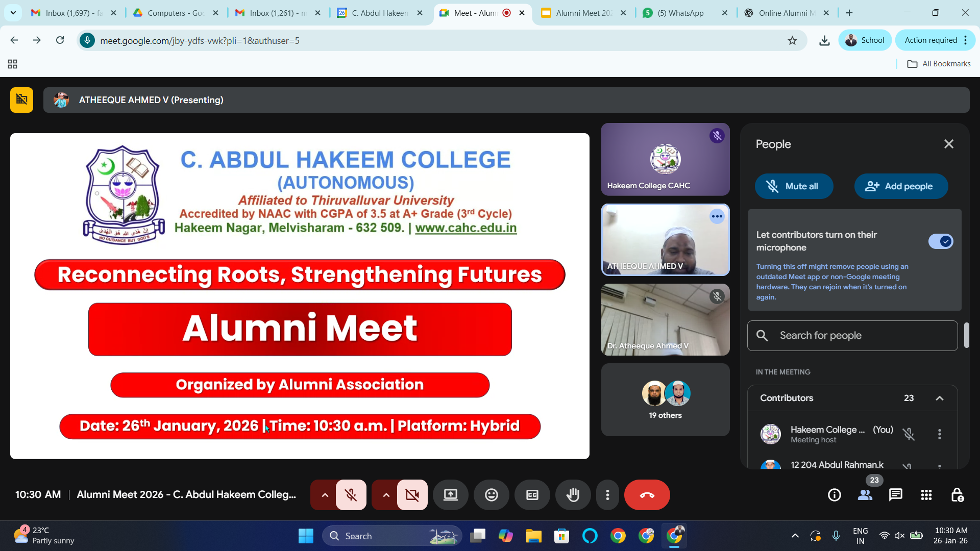
Task: Expand audio settings arrow beside microphone
Action: point(324,495)
